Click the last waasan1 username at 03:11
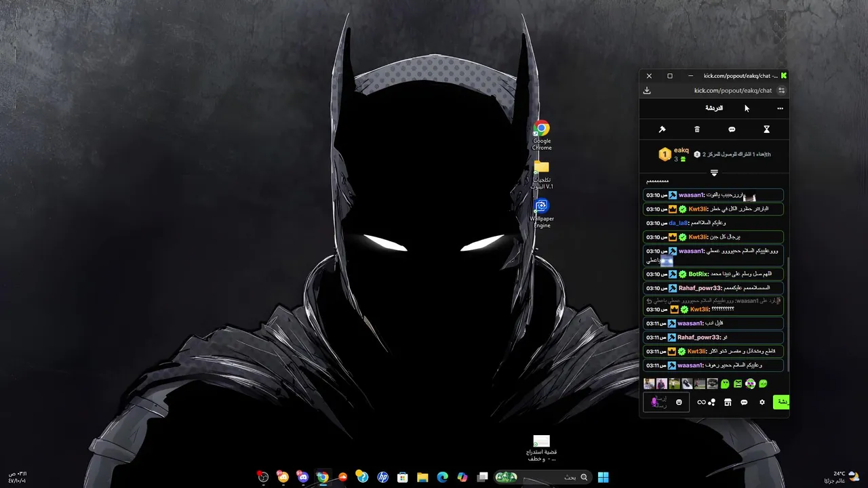This screenshot has height=488, width=868. (691, 365)
